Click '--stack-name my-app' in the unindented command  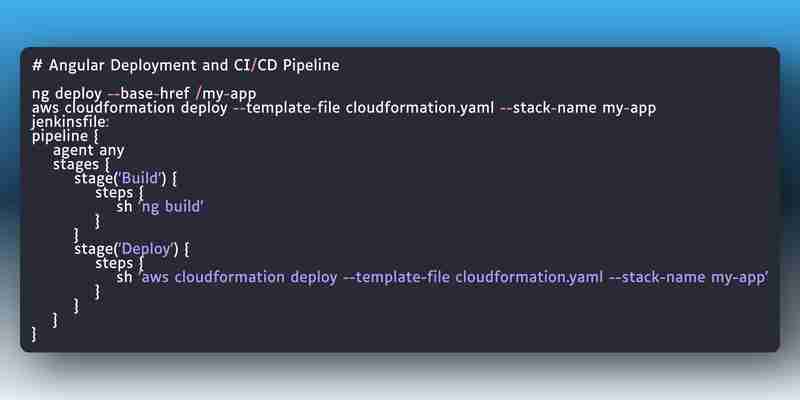point(578,108)
